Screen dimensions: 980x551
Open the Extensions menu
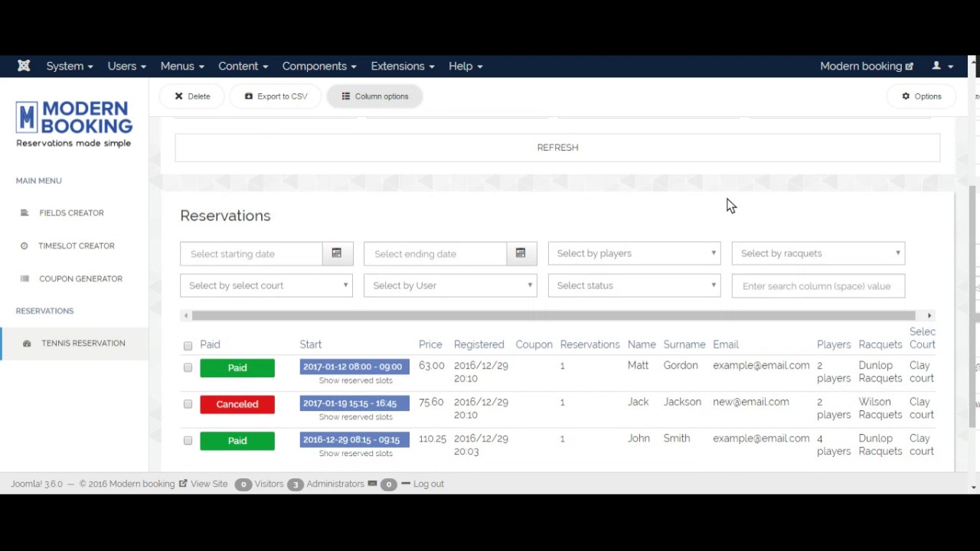click(403, 66)
